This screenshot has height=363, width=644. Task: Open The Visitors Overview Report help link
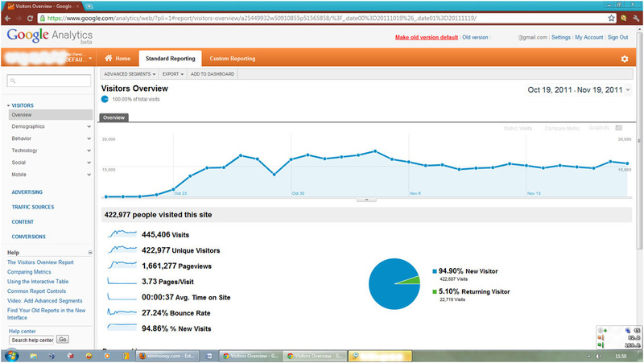40,262
